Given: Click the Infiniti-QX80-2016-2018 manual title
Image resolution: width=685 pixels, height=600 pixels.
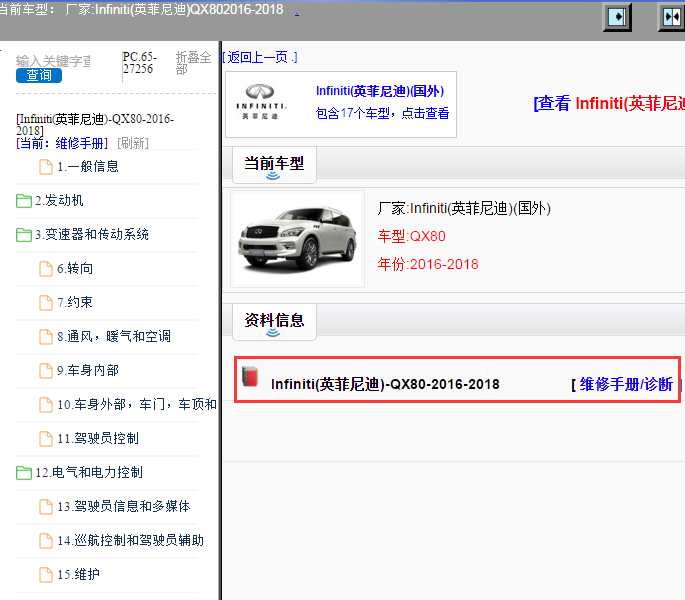Looking at the screenshot, I should tap(385, 385).
